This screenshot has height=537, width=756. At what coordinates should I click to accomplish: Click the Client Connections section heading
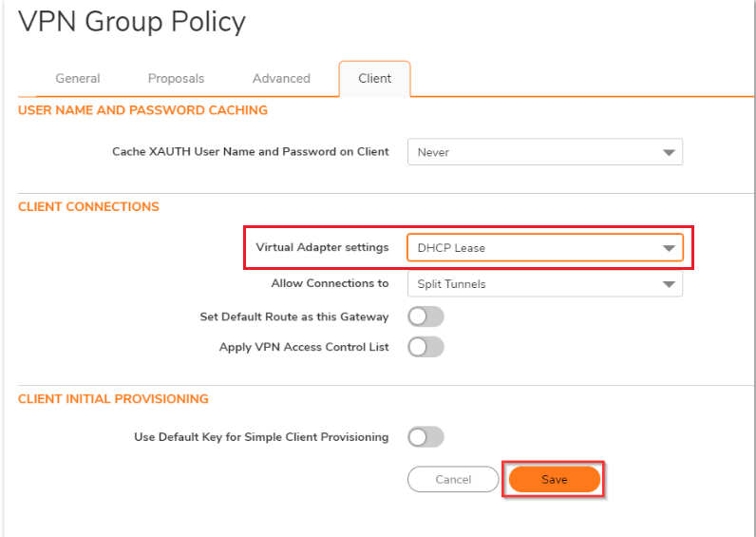pyautogui.click(x=88, y=206)
